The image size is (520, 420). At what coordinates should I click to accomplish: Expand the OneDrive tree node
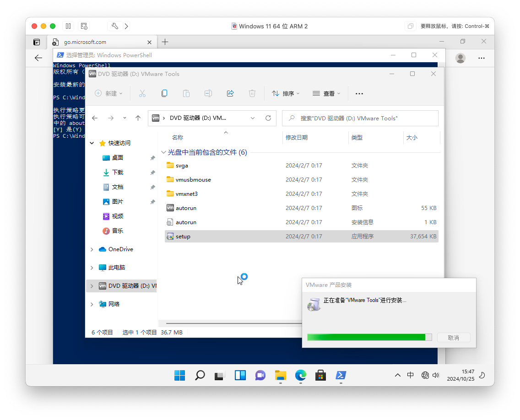[x=92, y=249]
